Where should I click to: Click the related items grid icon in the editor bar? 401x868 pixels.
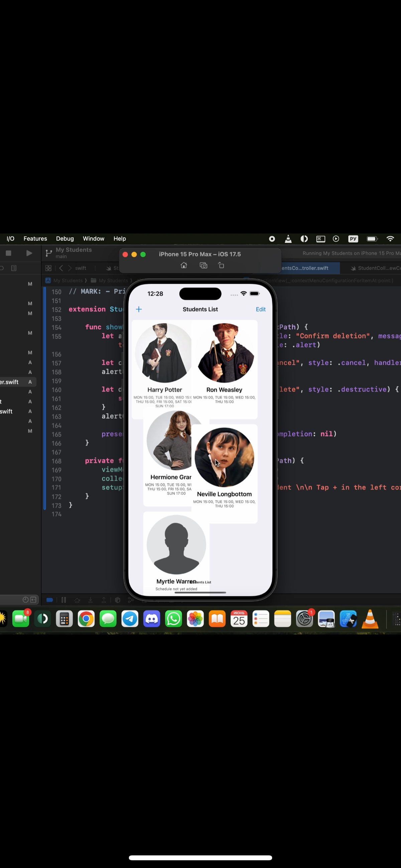pos(48,268)
